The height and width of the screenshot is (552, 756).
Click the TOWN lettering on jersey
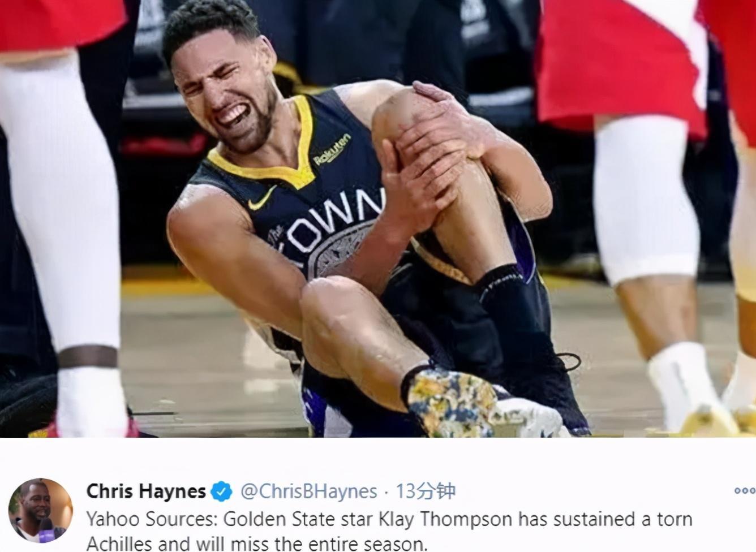[334, 225]
